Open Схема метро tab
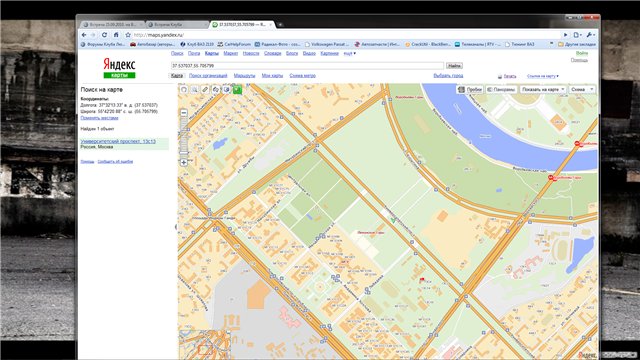 coord(302,76)
